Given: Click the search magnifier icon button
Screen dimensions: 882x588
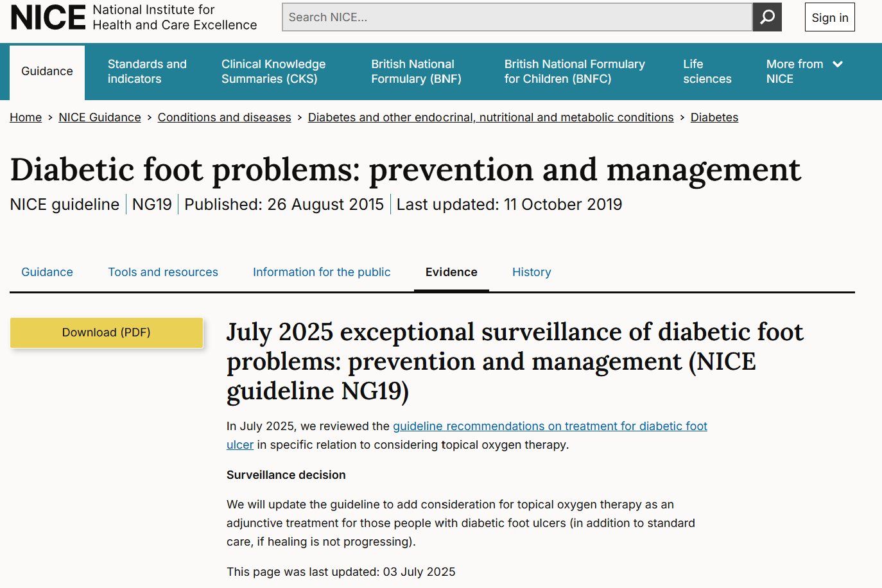Looking at the screenshot, I should click(767, 17).
